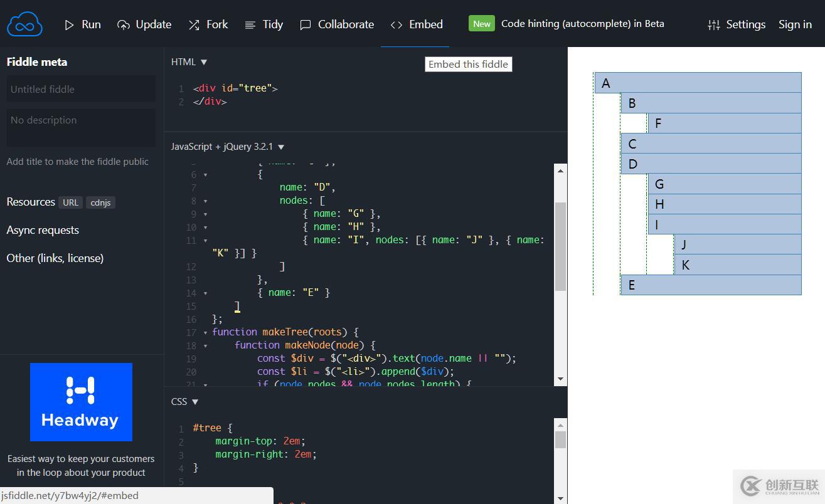Viewport: 825px width, 504px height.
Task: Click the Untitled fiddle title field
Action: point(81,89)
